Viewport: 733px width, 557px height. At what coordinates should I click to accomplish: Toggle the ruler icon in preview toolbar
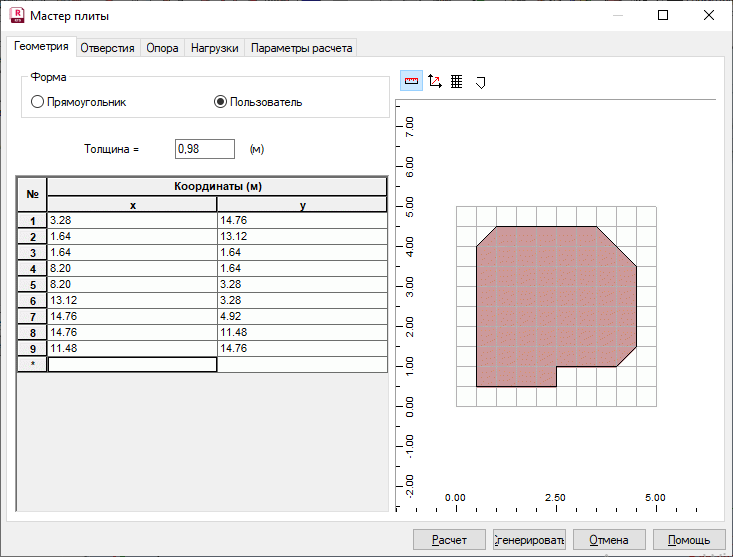click(411, 82)
